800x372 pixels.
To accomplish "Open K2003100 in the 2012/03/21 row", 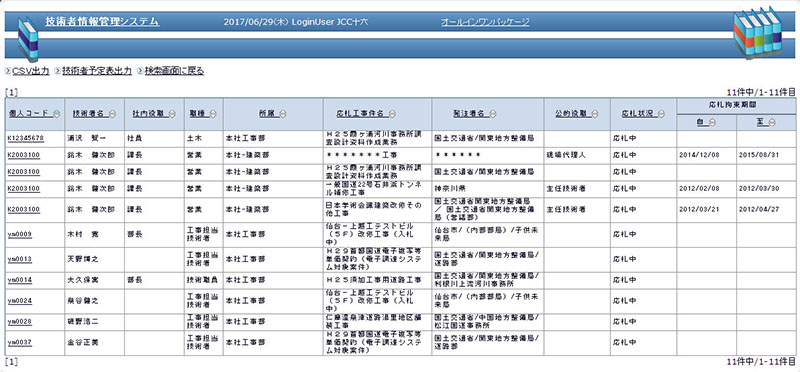I will click(23, 209).
